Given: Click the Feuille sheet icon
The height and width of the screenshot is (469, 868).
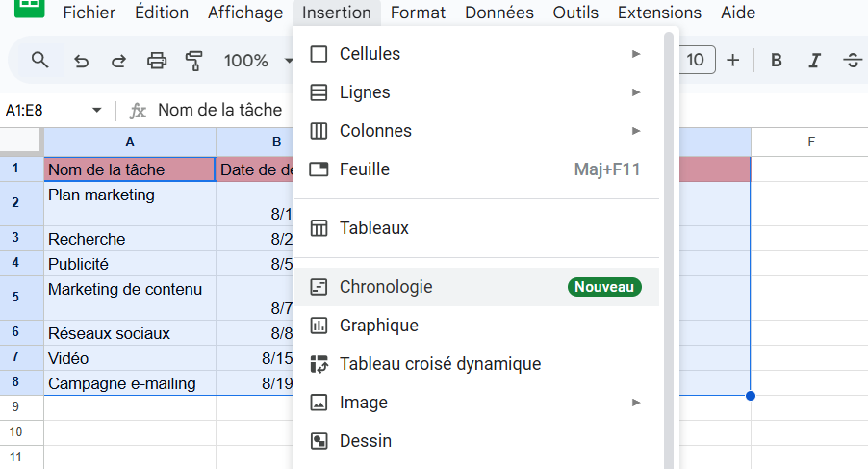Looking at the screenshot, I should coord(319,169).
